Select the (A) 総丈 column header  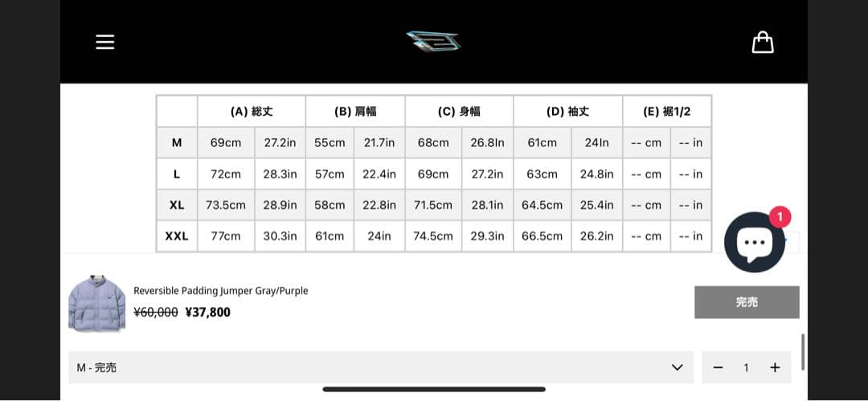coord(251,112)
